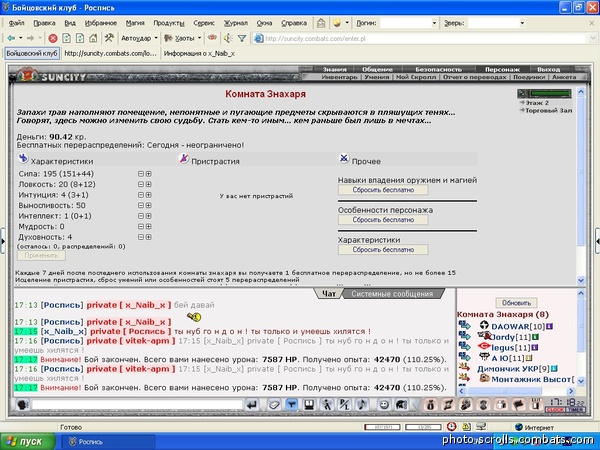Expand the Автоудар dropdown
Image resolution: width=600 pixels, height=450 pixels.
[x=156, y=38]
